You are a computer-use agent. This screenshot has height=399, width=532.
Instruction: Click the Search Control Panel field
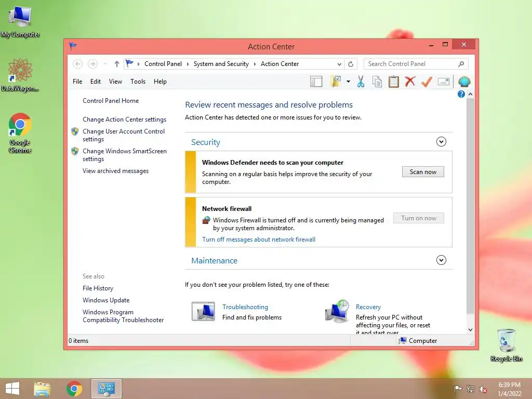click(x=416, y=64)
